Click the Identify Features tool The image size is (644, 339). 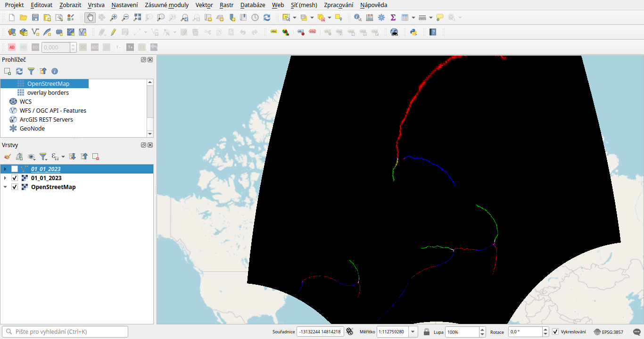(357, 17)
